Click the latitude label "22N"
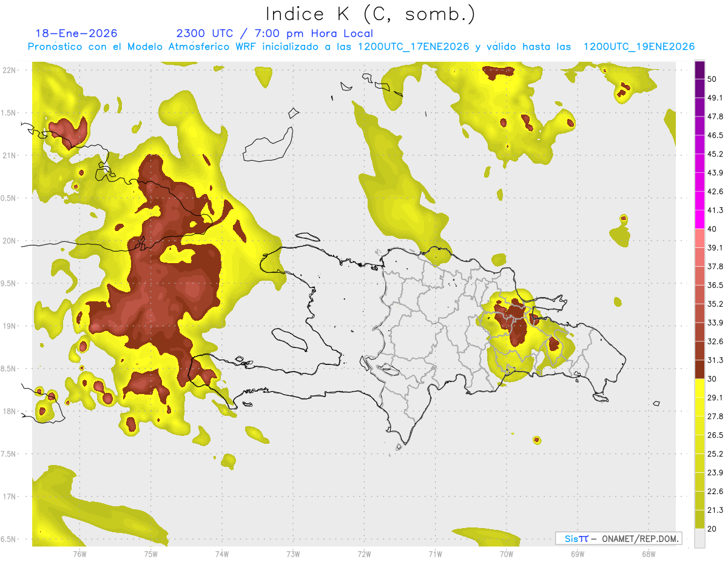 point(10,70)
